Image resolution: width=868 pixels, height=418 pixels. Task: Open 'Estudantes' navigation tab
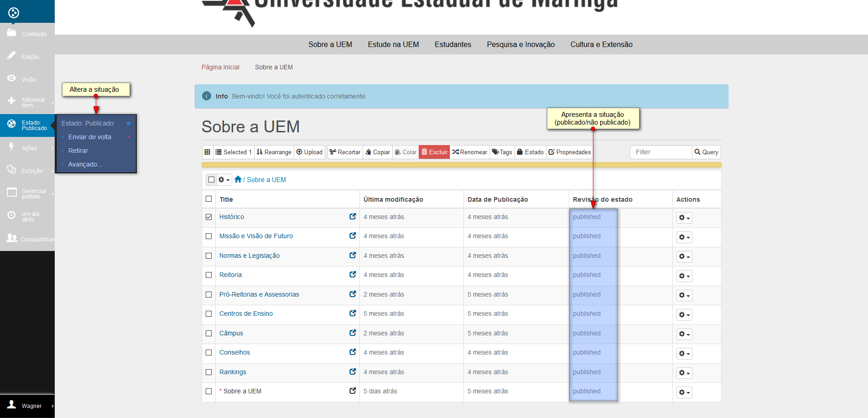click(453, 44)
